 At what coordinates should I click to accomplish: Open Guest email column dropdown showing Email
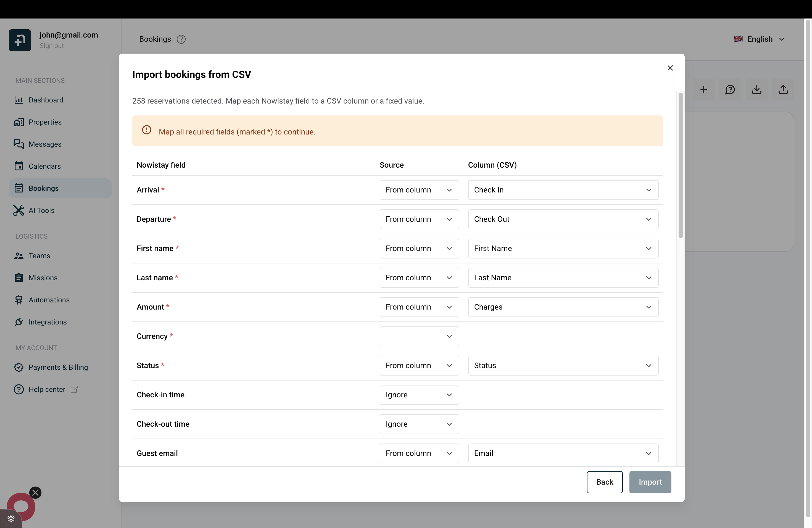pos(563,454)
